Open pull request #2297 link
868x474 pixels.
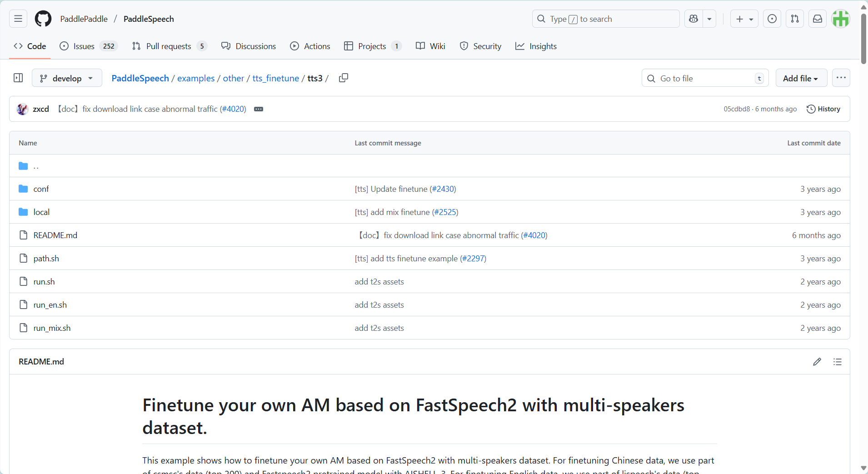click(x=473, y=259)
